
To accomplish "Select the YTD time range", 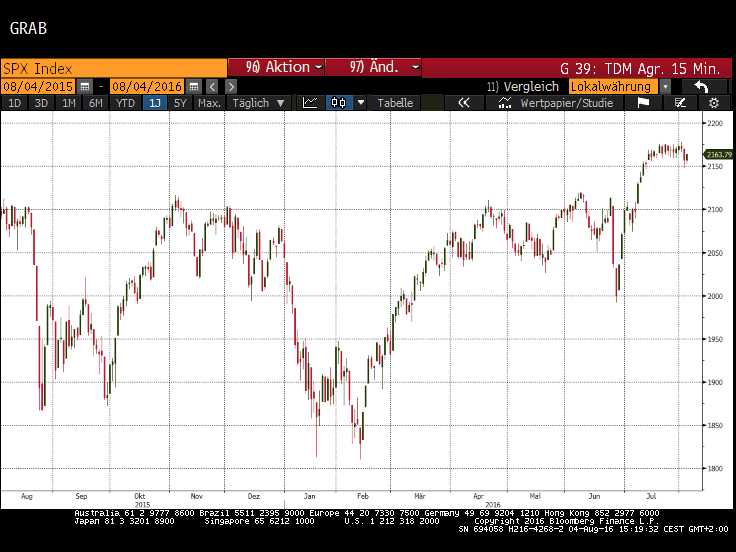I will (125, 103).
